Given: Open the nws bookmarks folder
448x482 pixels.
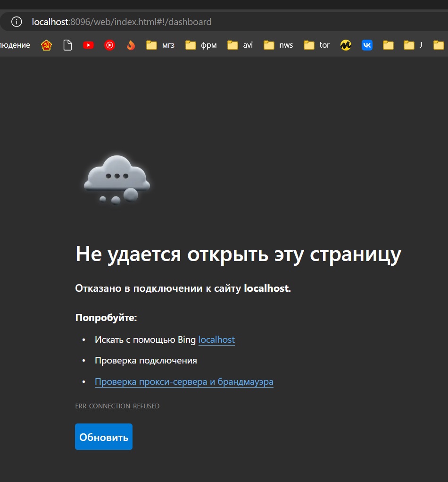Looking at the screenshot, I should click(x=278, y=45).
